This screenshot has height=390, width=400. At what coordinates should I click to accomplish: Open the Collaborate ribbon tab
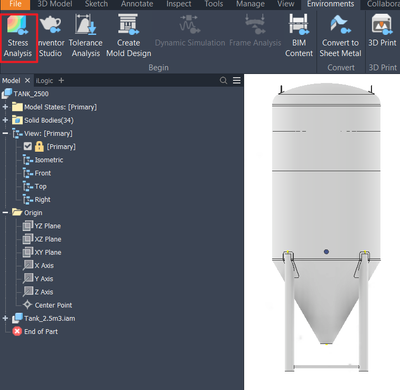383,4
